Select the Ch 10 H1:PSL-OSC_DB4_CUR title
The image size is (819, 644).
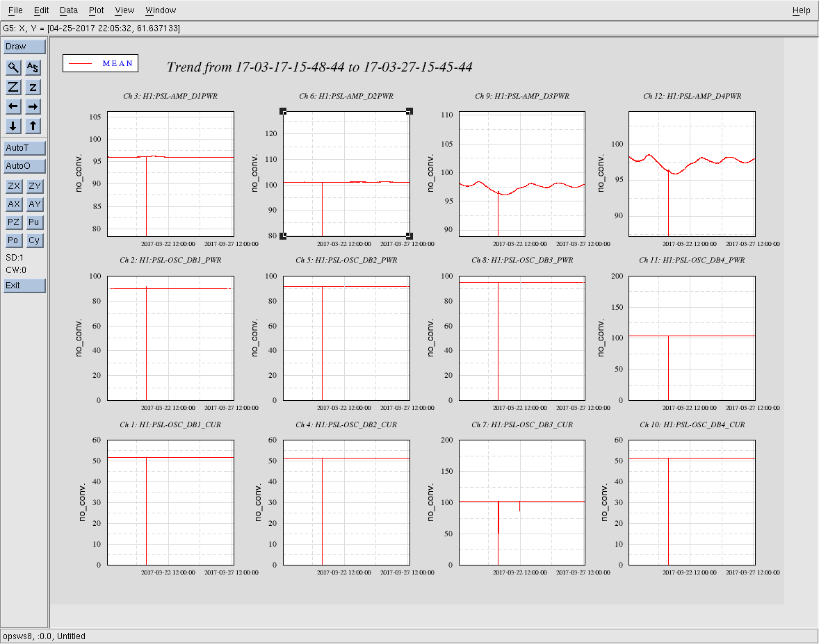(692, 424)
